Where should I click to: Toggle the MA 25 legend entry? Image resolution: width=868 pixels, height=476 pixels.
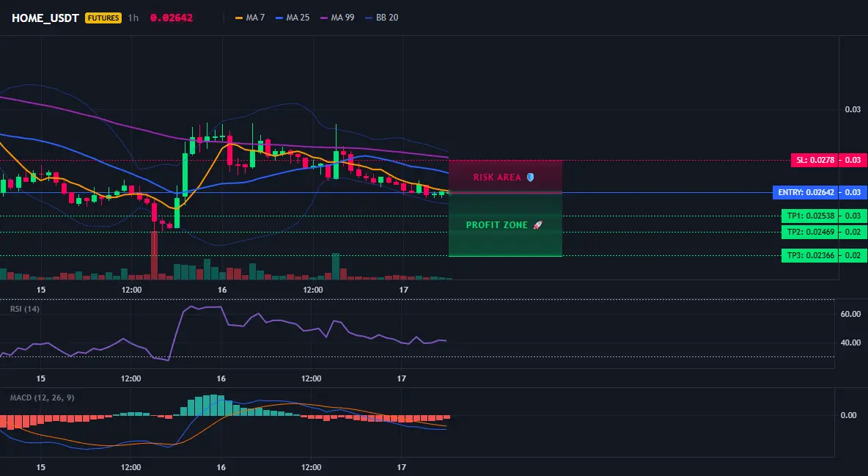293,18
